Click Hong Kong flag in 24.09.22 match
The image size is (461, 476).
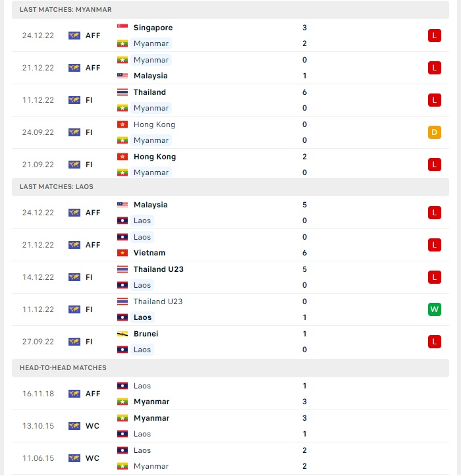tap(122, 124)
